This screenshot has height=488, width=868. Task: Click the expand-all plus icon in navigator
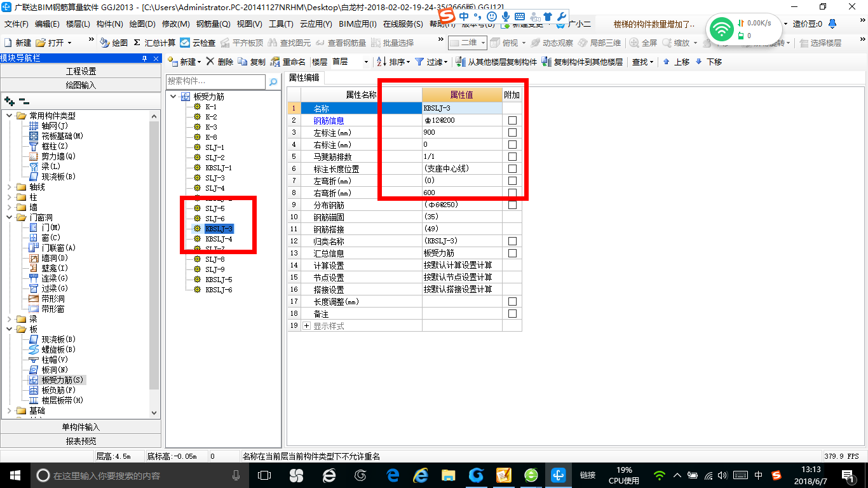(9, 100)
